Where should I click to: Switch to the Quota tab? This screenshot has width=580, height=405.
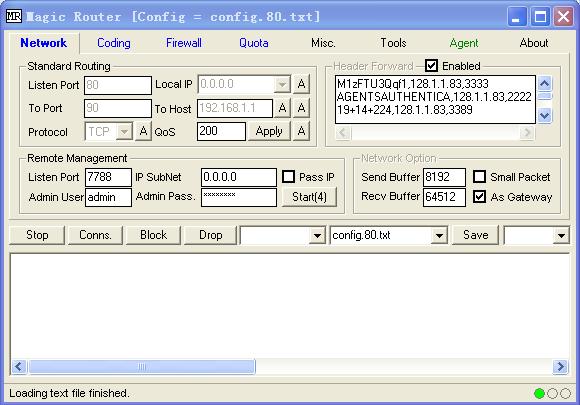(254, 43)
